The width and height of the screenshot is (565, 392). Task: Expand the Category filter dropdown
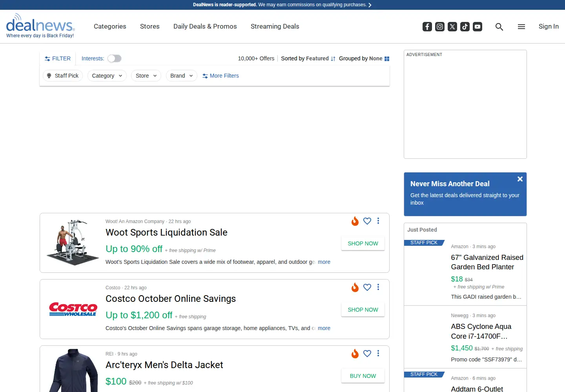(x=107, y=76)
